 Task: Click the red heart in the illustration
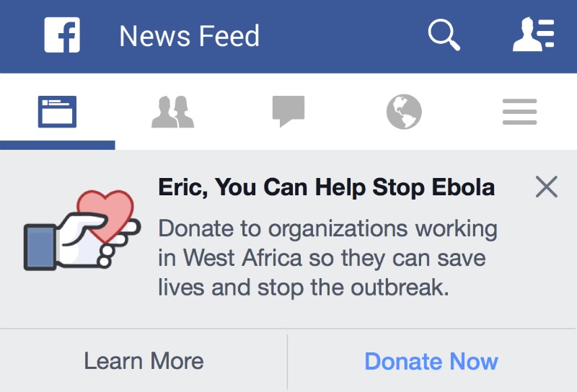(106, 211)
